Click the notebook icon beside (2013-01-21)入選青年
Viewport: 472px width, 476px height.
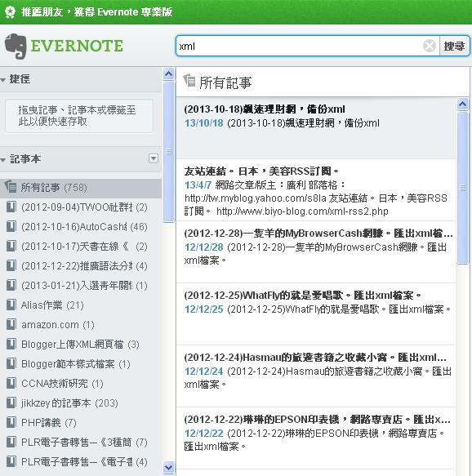click(11, 286)
